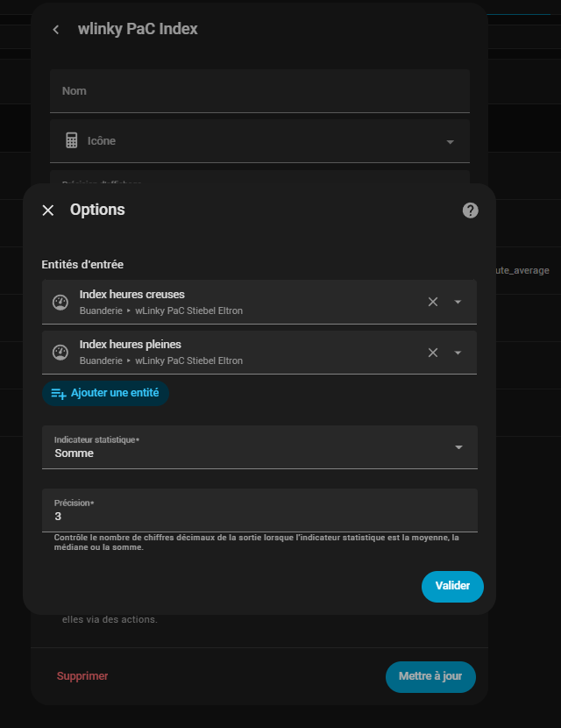The height and width of the screenshot is (728, 561).
Task: Remove the Index heures pleines entity
Action: [432, 353]
